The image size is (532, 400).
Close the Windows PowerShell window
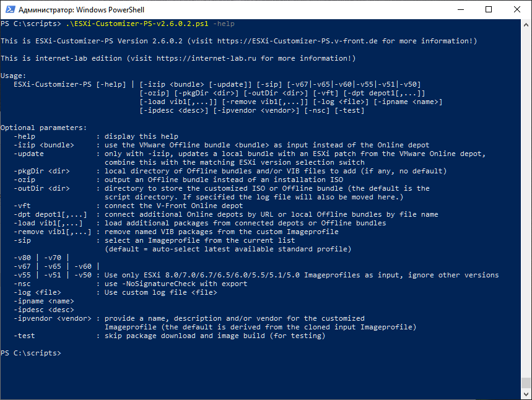click(x=517, y=9)
